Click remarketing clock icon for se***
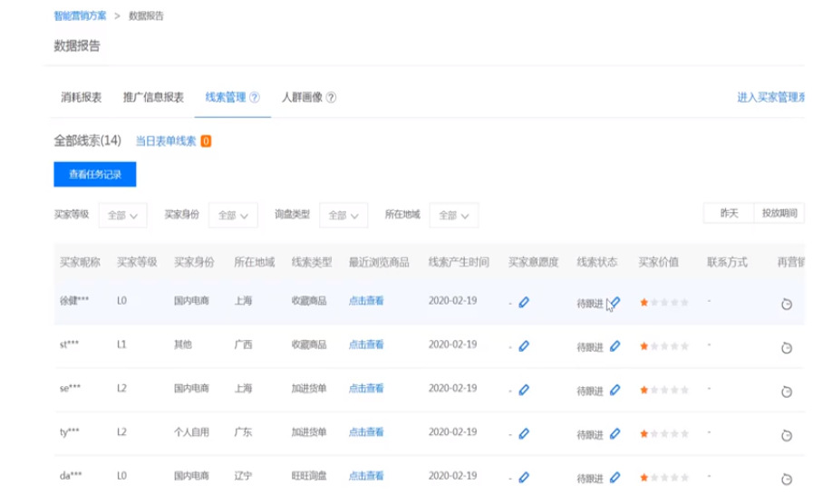Viewport: 832px width, 504px height. point(787,392)
